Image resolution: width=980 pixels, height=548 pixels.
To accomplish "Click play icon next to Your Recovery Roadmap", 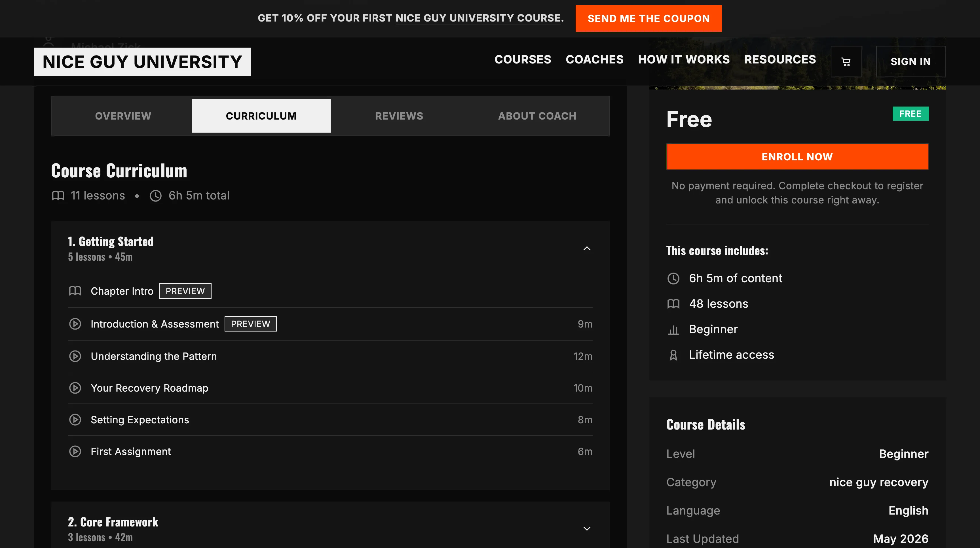I will 75,388.
